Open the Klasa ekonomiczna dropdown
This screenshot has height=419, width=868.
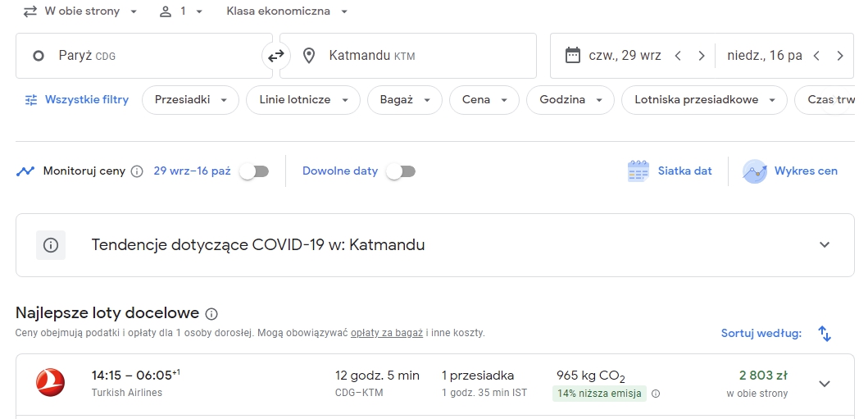(287, 11)
